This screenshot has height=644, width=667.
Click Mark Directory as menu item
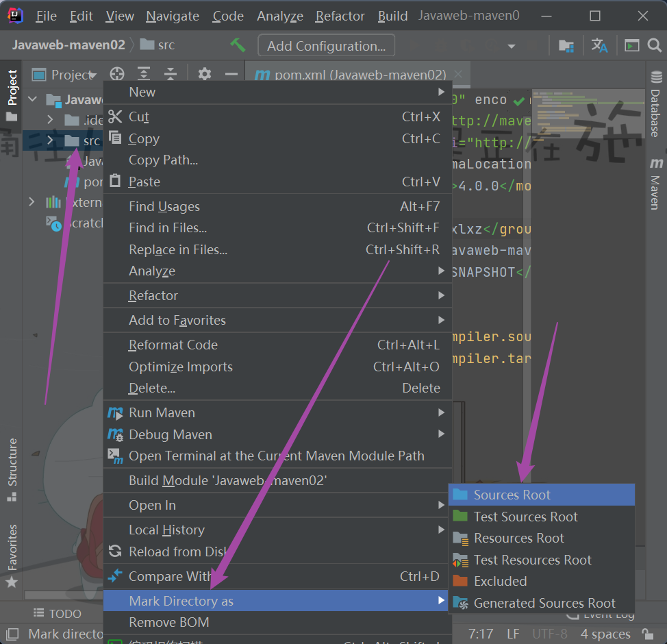click(x=276, y=601)
